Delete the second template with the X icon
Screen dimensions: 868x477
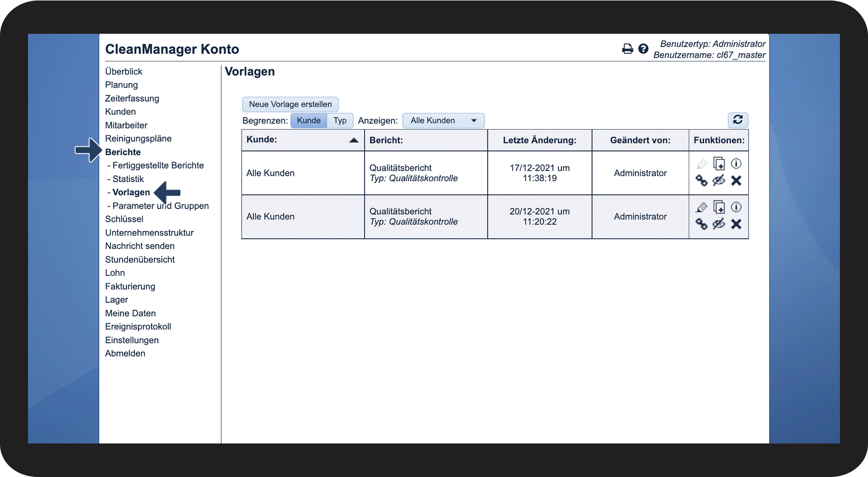pos(736,224)
